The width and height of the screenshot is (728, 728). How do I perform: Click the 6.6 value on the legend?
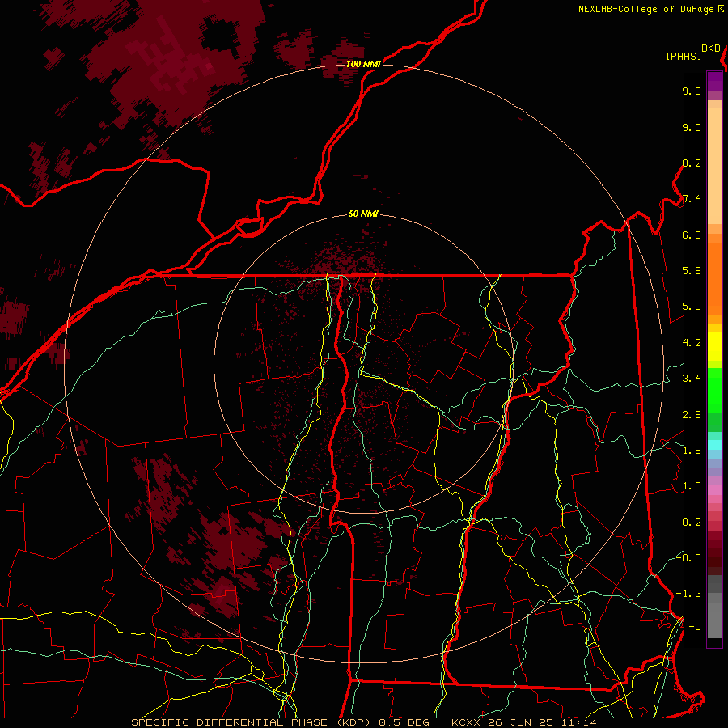pyautogui.click(x=692, y=235)
